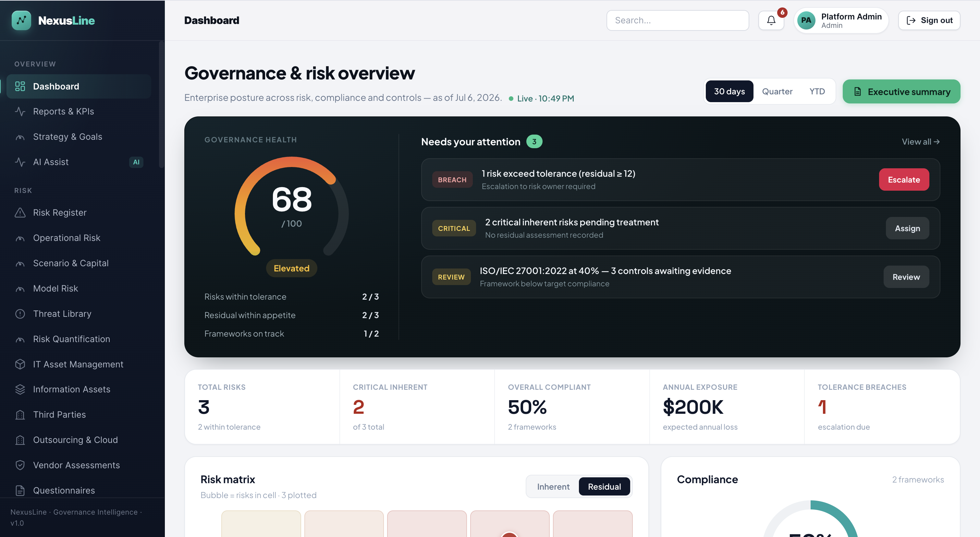This screenshot has width=980, height=537.
Task: Click the Vendor Assessments shield icon
Action: click(20, 465)
